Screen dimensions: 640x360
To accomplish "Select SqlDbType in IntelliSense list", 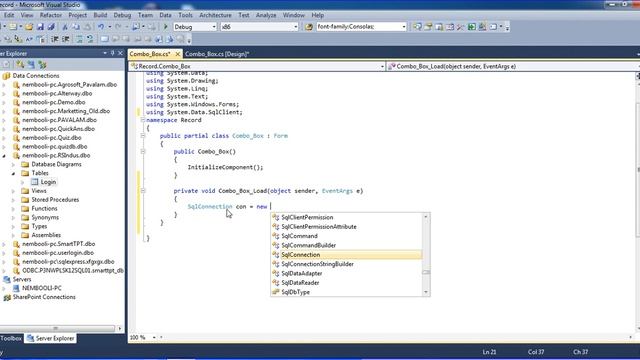I will pos(296,292).
